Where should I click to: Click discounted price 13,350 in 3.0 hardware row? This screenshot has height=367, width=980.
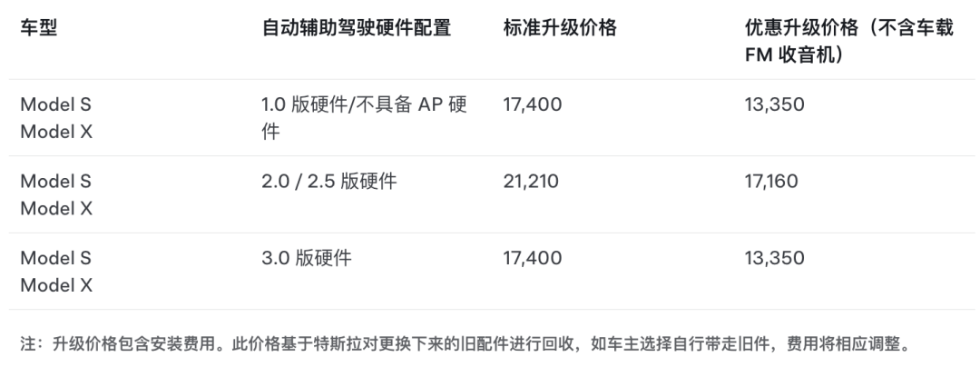point(774,258)
